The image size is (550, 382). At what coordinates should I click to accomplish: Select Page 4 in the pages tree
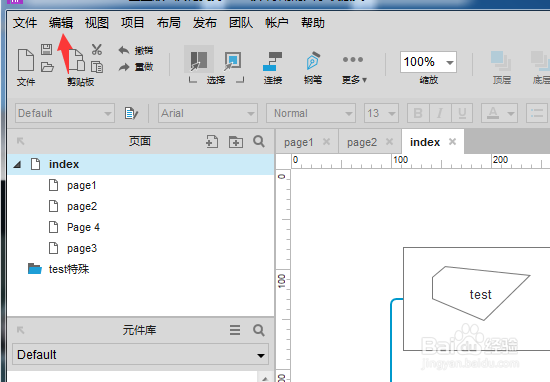click(83, 227)
